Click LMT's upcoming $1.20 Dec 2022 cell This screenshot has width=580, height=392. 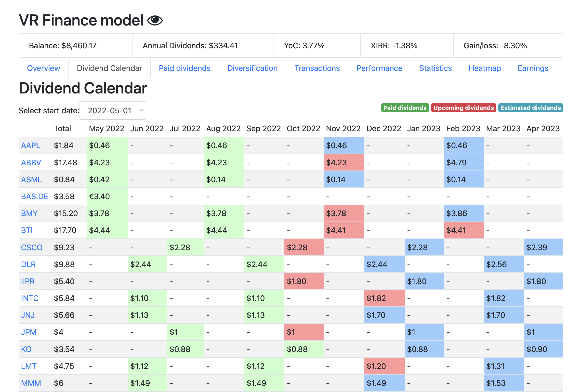point(384,366)
